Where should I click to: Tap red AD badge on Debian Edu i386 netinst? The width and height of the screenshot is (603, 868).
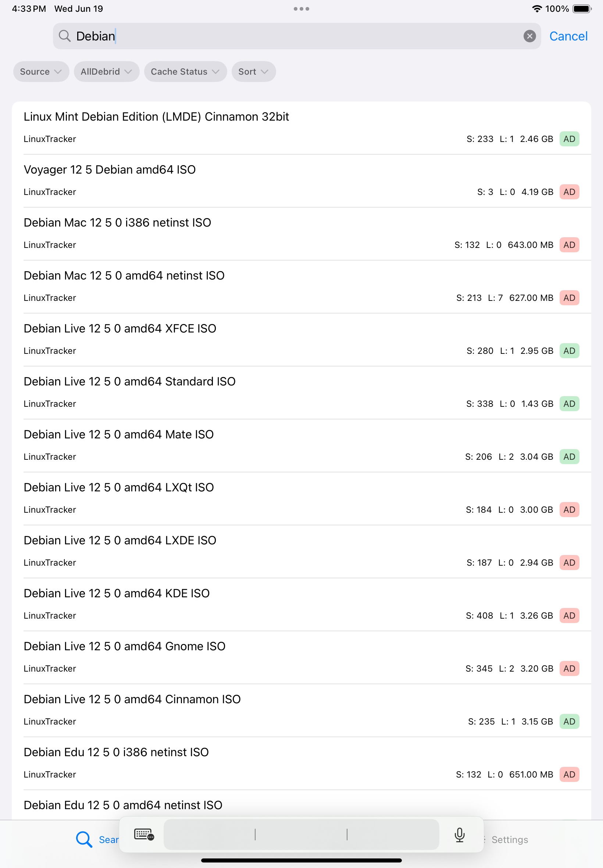click(x=569, y=775)
